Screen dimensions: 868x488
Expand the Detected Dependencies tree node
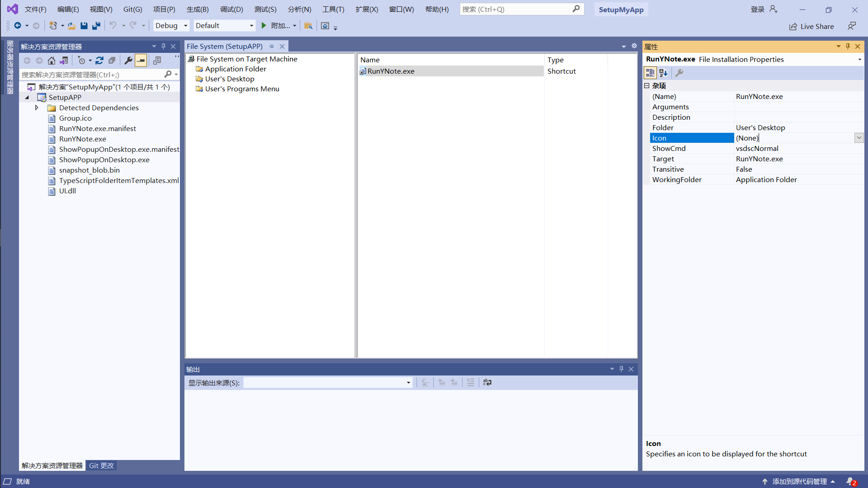[37, 108]
